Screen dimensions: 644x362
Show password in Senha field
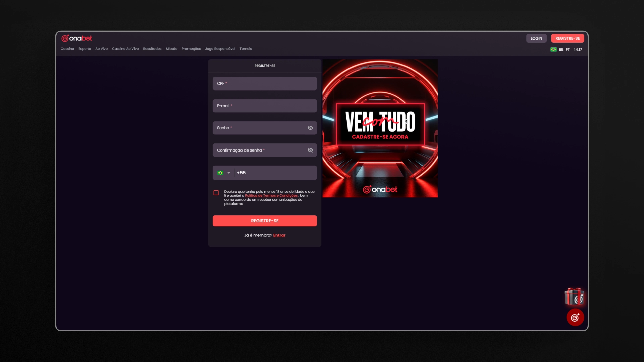310,128
